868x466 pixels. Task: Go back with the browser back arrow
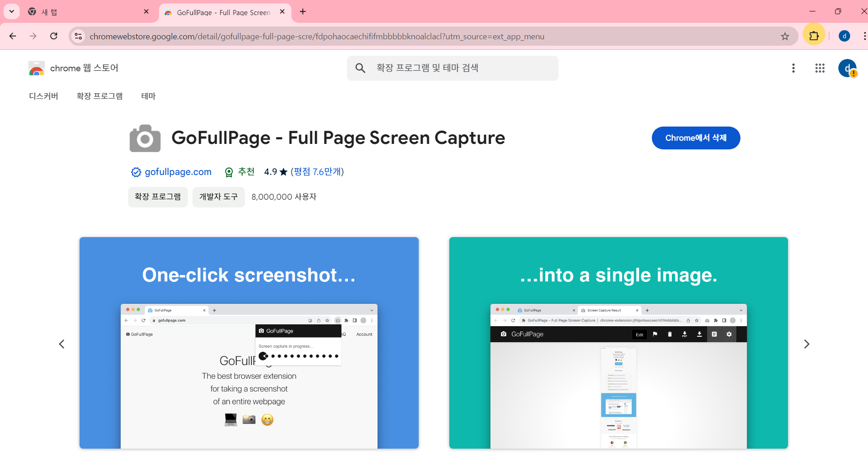13,36
